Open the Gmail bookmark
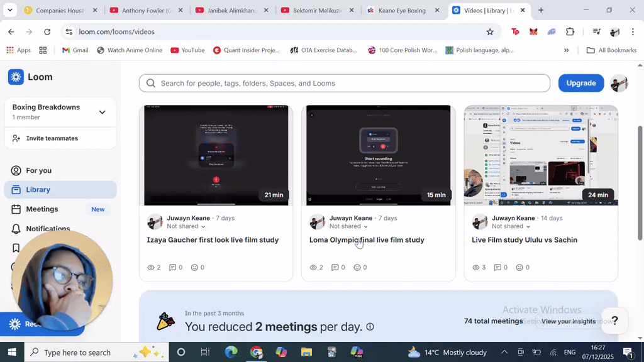The width and height of the screenshot is (644, 362). coord(75,50)
